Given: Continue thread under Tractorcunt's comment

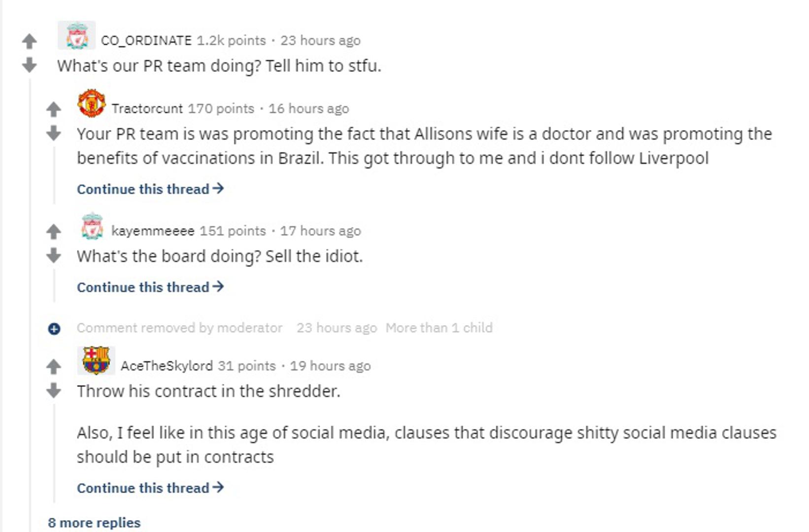Looking at the screenshot, I should 150,189.
